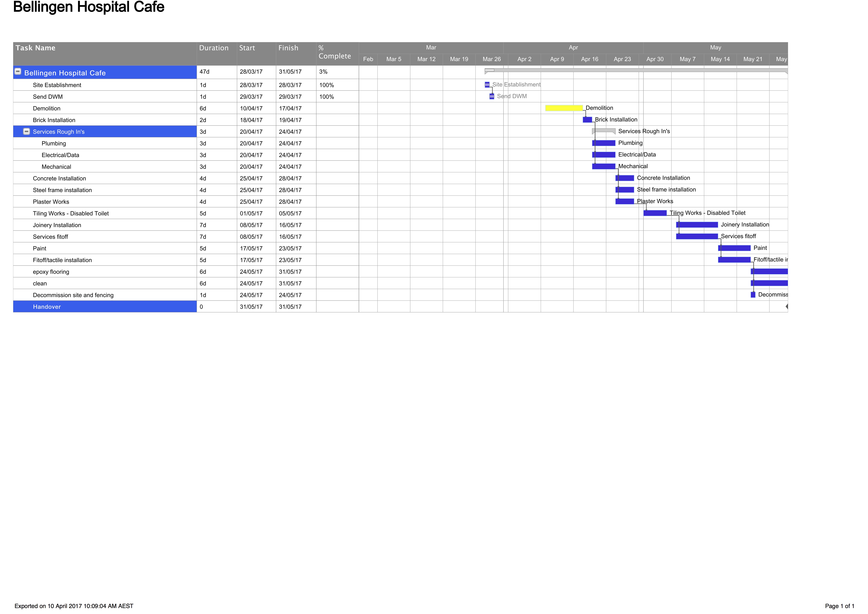Select the Mechanical gantt bar
868x614 pixels.
[604, 166]
